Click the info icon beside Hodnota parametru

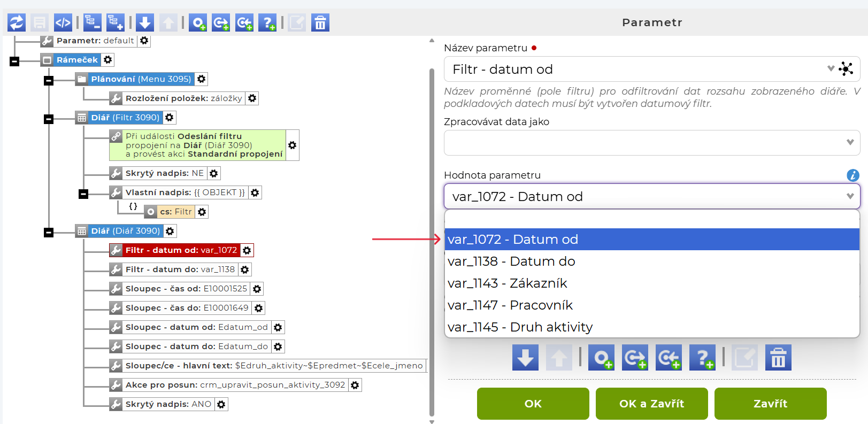pos(852,175)
